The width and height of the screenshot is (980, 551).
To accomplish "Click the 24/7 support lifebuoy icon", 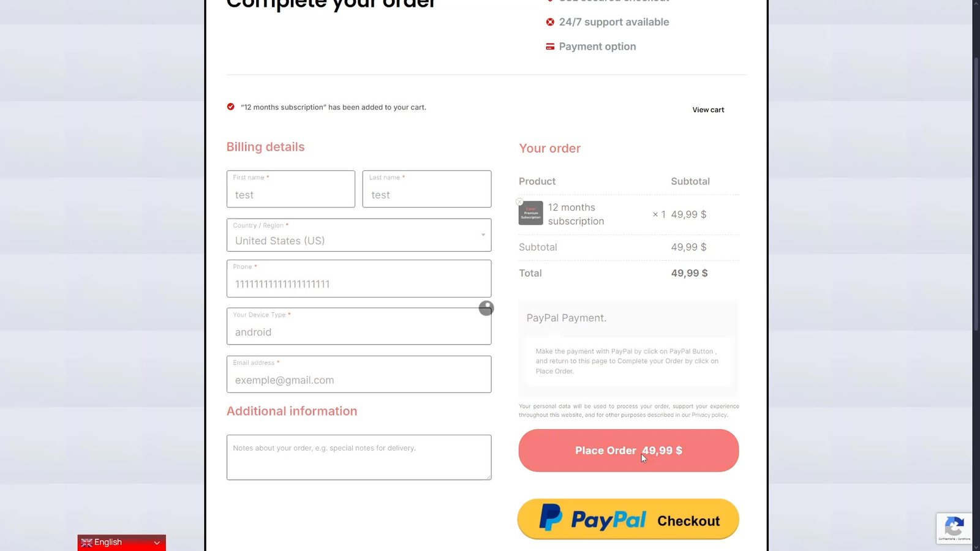I will point(550,22).
